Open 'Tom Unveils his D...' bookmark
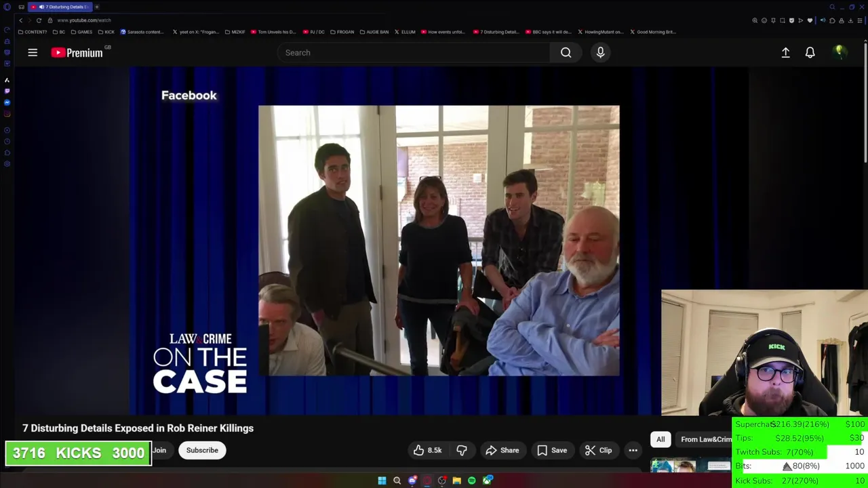This screenshot has width=868, height=488. [x=274, y=32]
